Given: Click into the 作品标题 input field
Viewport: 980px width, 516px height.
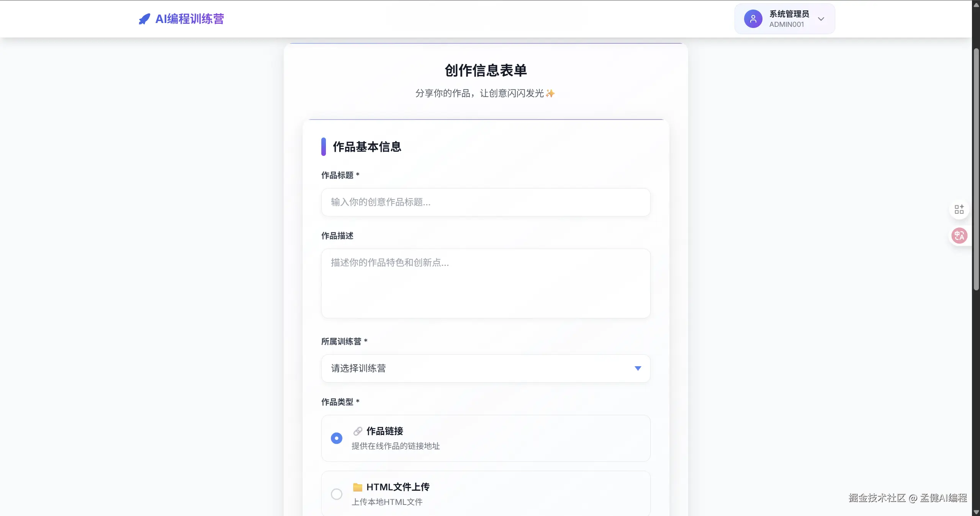Looking at the screenshot, I should (x=486, y=202).
